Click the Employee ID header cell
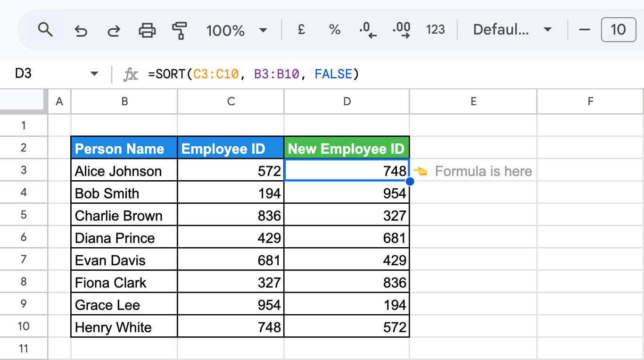Image resolution: width=644 pixels, height=360 pixels. 231,148
